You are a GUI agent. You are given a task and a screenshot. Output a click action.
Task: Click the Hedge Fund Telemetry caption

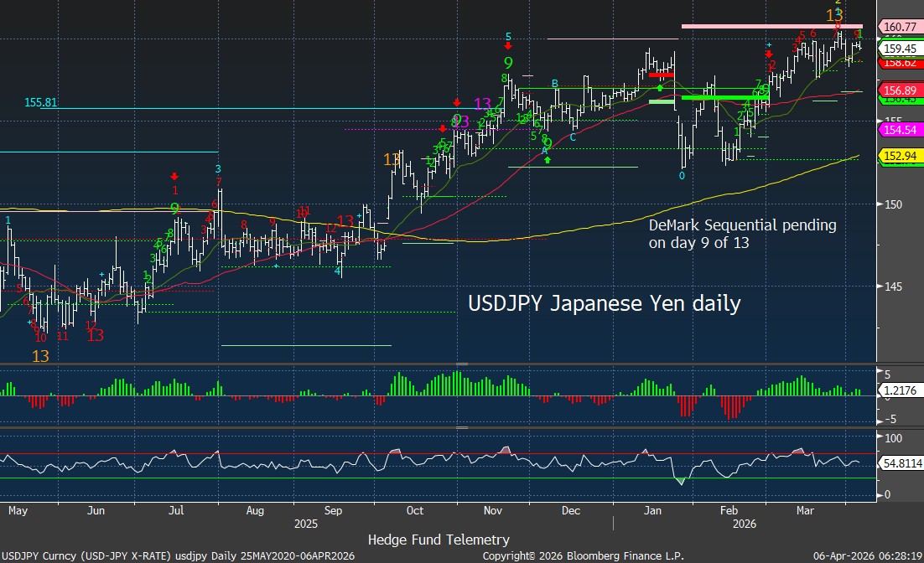[x=439, y=540]
